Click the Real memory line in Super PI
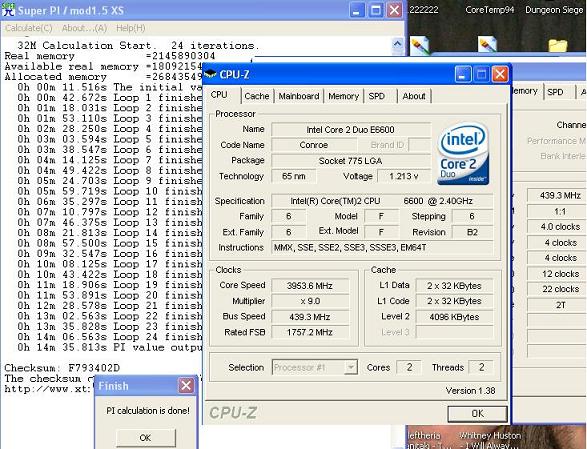 [110, 56]
